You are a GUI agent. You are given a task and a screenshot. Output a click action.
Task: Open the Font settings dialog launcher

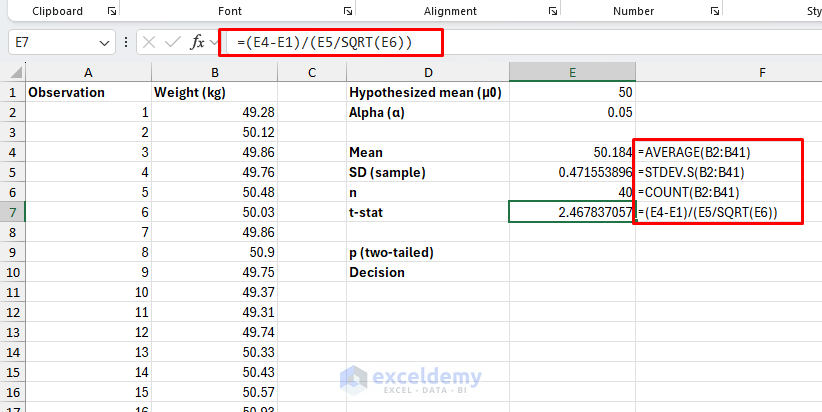click(x=348, y=11)
